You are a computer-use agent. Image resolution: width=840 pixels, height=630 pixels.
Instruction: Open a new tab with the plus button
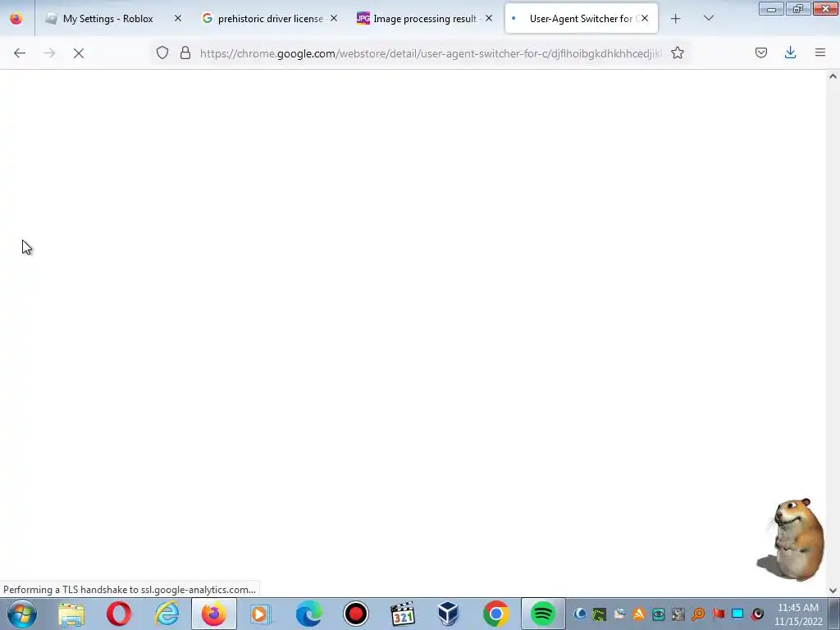point(676,19)
